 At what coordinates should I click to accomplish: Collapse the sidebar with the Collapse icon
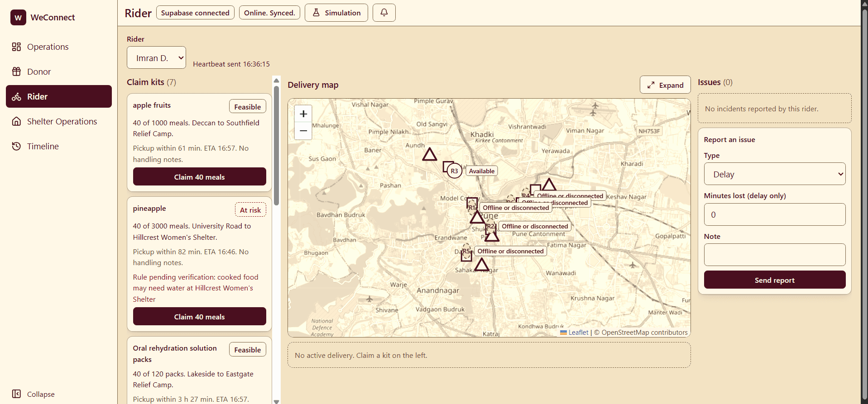point(16,394)
